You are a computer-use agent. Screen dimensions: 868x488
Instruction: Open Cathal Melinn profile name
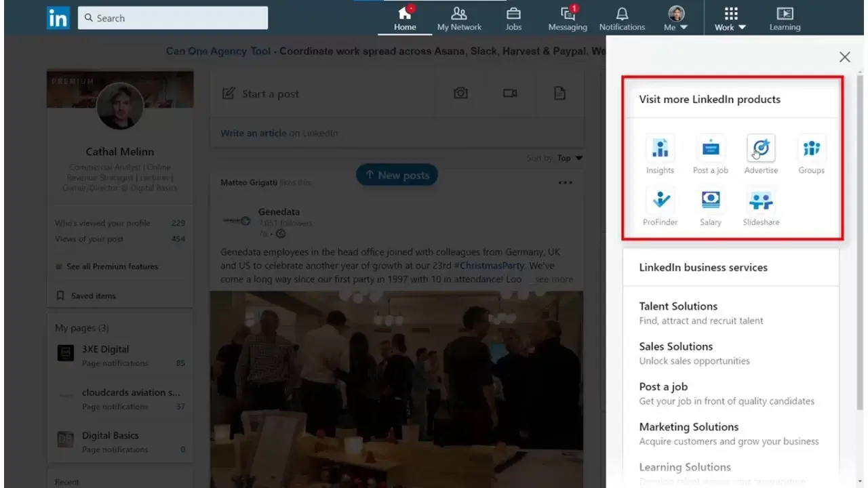120,152
